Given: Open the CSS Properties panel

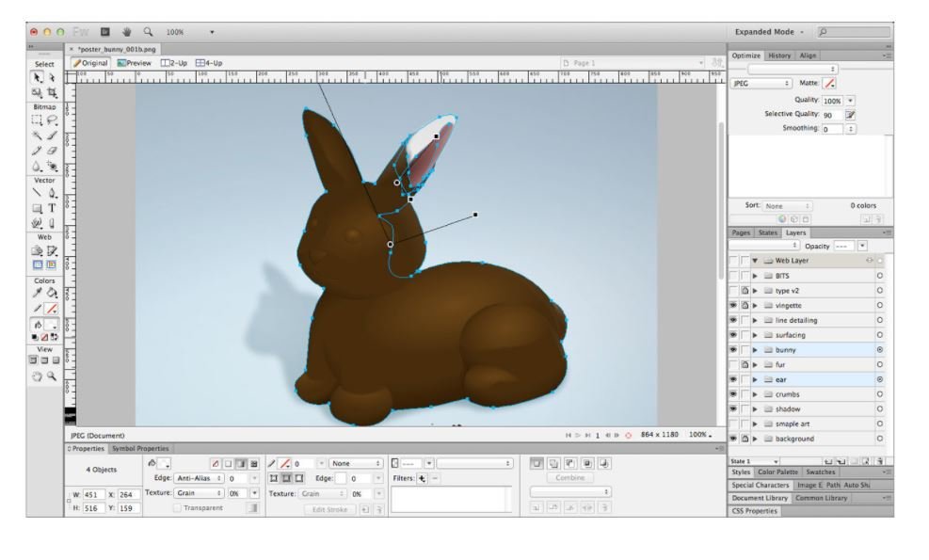Looking at the screenshot, I should click(x=754, y=511).
